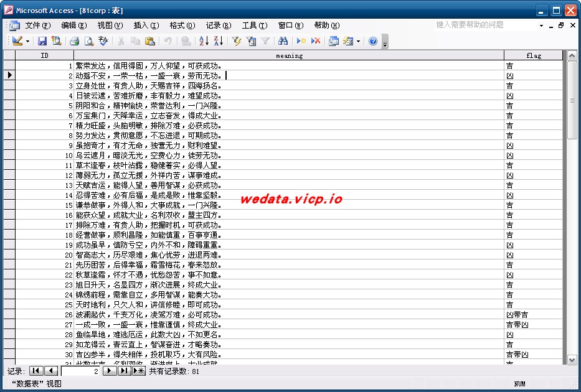
Task: Click Filter By Selection icon
Action: (237, 41)
